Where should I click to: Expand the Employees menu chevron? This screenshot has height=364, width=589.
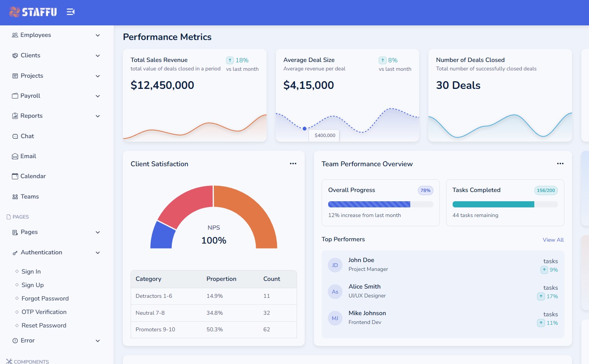tap(98, 35)
